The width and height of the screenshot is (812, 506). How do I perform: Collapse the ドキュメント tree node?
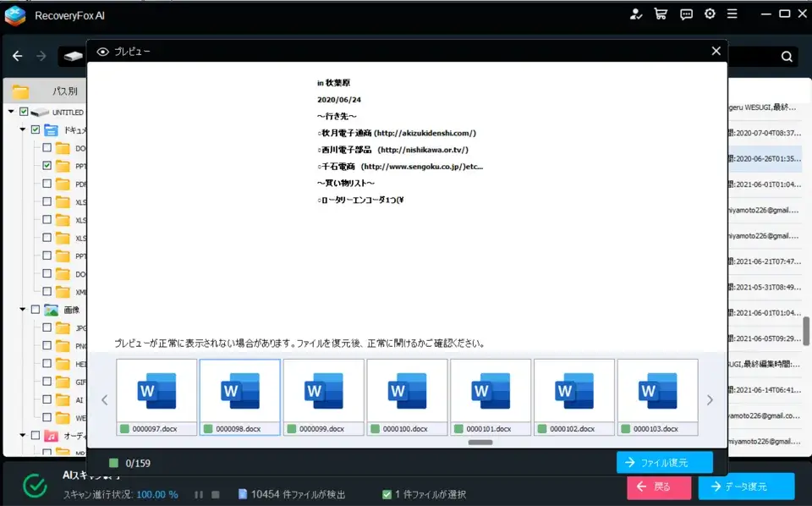(23, 129)
